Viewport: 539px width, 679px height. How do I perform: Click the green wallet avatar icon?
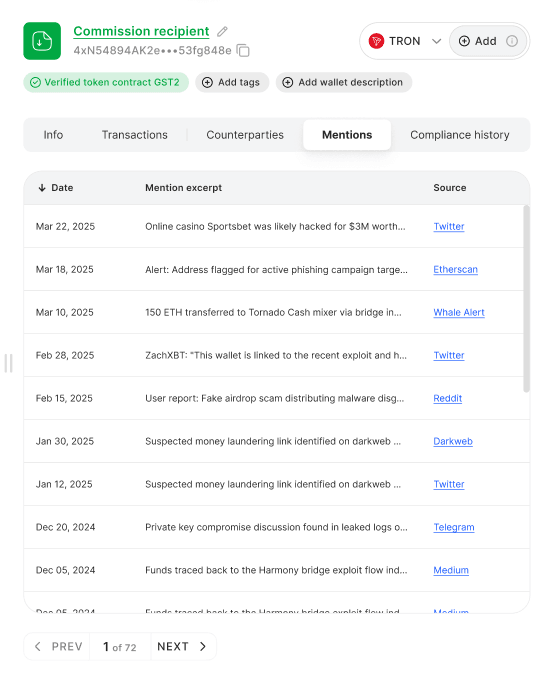(x=42, y=41)
